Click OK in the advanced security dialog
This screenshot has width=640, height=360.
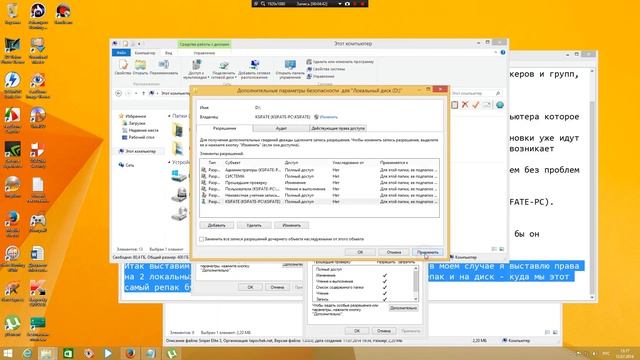[360, 252]
